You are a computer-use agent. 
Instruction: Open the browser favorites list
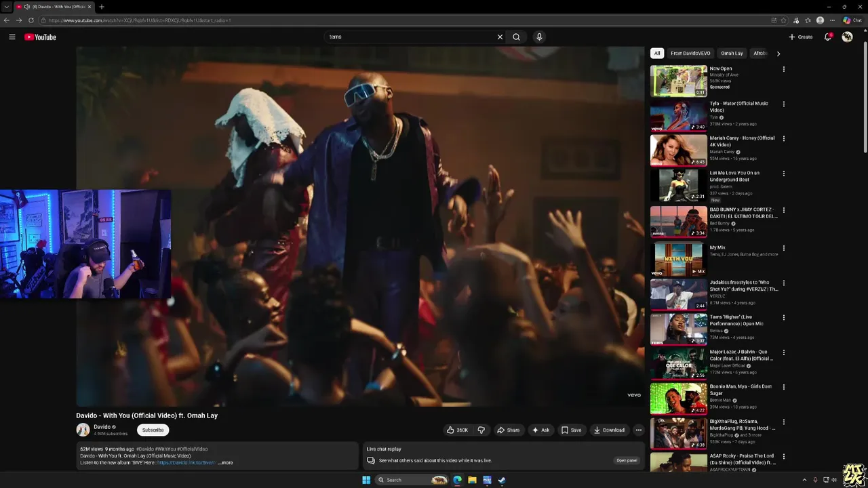(x=808, y=20)
